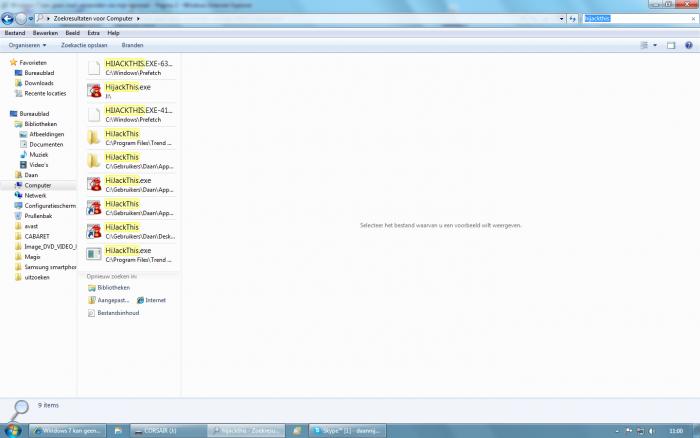Click into the hijackthis search field
This screenshot has height=438, width=700.
pyautogui.click(x=636, y=19)
